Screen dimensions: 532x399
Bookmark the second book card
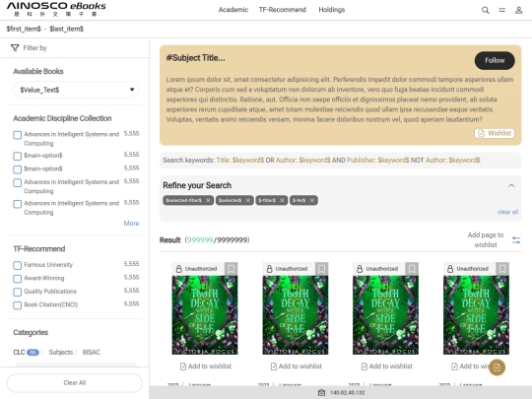pos(321,269)
